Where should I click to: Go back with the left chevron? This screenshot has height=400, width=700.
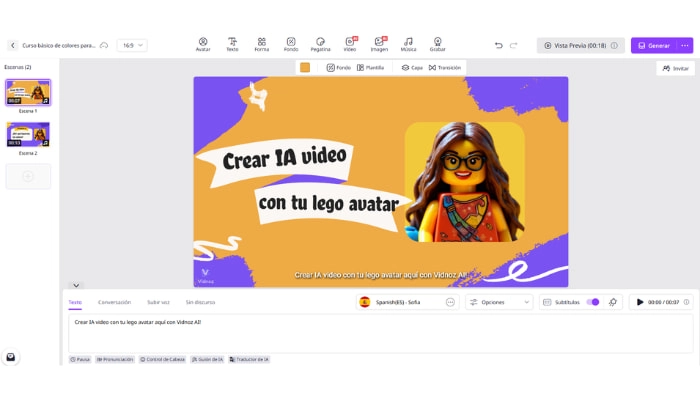(x=12, y=45)
